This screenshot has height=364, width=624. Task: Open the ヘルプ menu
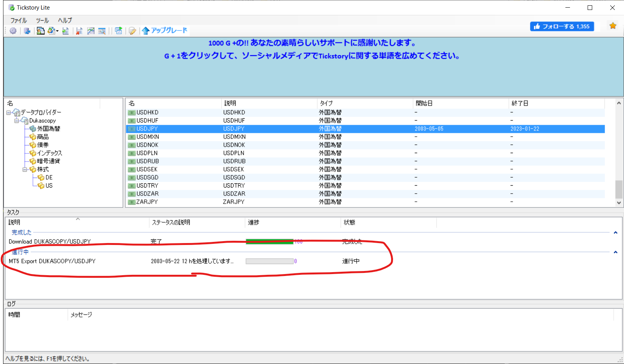tap(65, 20)
